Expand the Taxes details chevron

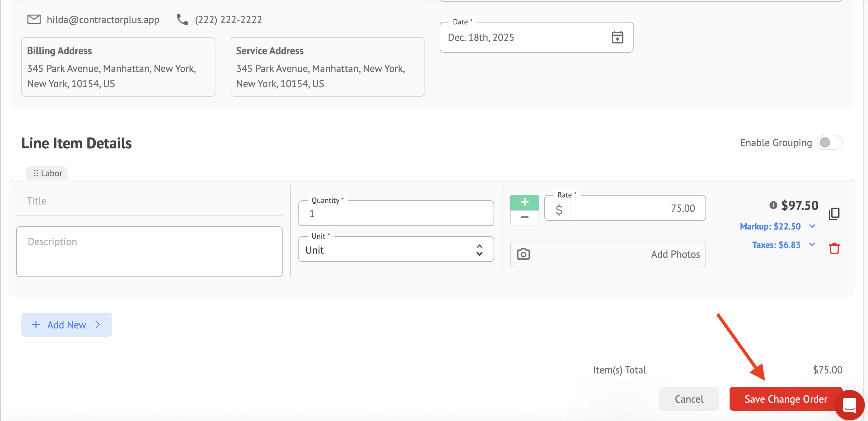pos(812,245)
